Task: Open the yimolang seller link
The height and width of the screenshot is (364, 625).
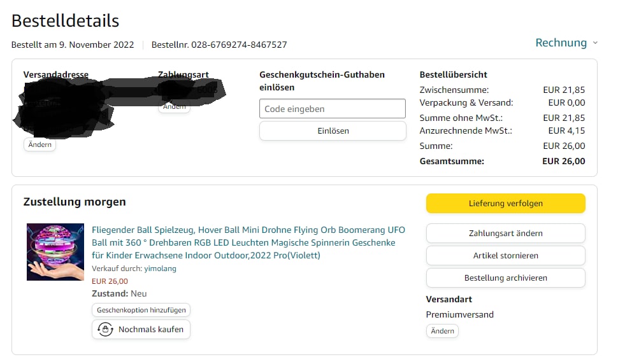Action: (161, 269)
